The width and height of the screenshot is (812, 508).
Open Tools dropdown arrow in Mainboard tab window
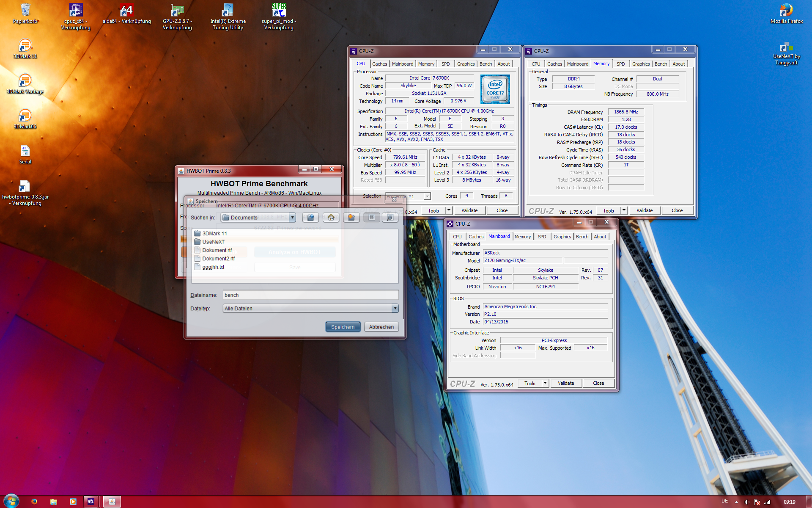pos(545,383)
